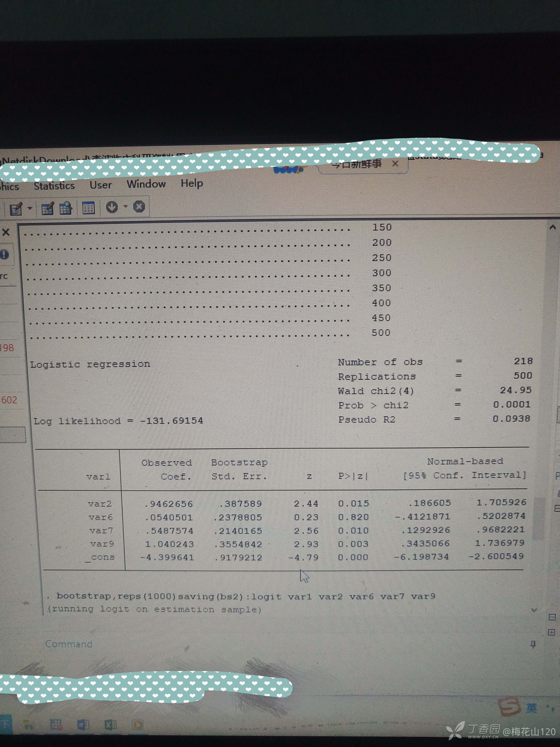This screenshot has width=560, height=747.
Task: Click the var6 row label
Action: (x=101, y=517)
